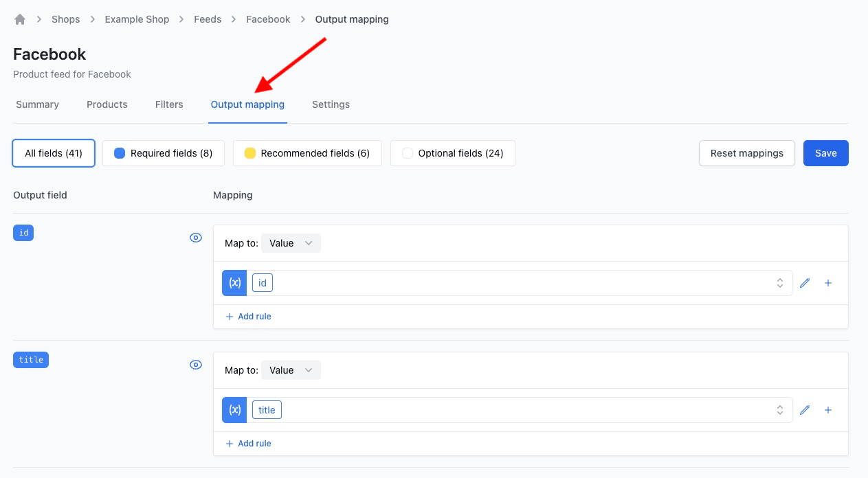Open the Settings tab
Image resolution: width=868 pixels, height=478 pixels.
pyautogui.click(x=331, y=104)
